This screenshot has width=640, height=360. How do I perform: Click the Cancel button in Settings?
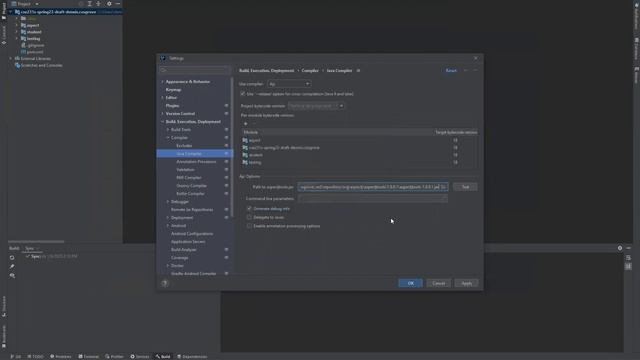(x=438, y=283)
